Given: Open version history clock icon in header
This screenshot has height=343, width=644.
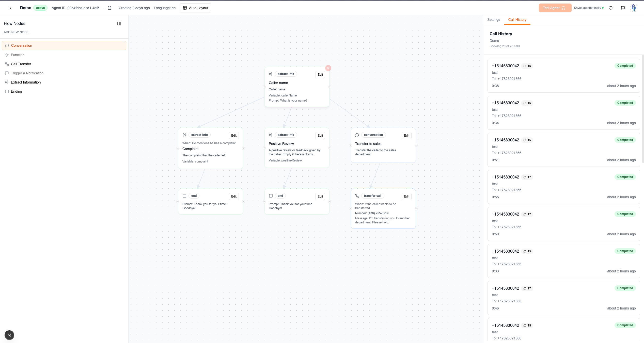Looking at the screenshot, I should point(611,8).
